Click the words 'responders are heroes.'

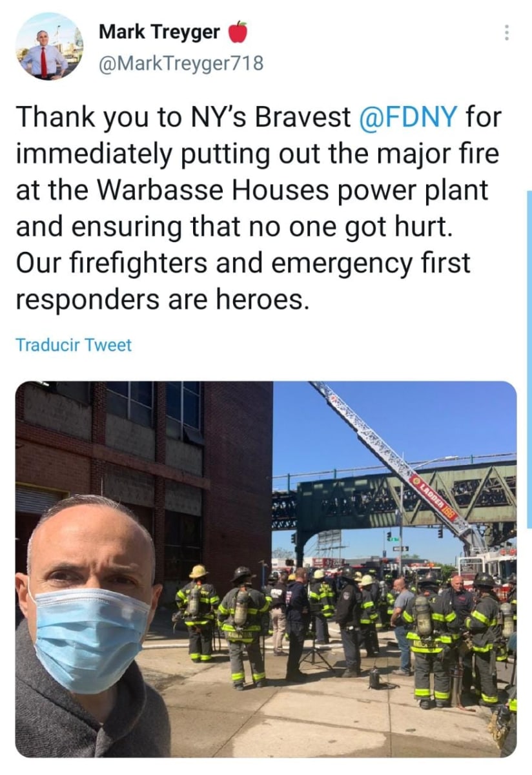159,300
